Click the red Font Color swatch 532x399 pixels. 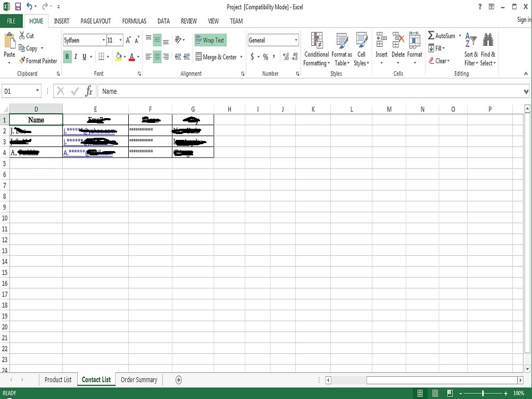(x=132, y=57)
